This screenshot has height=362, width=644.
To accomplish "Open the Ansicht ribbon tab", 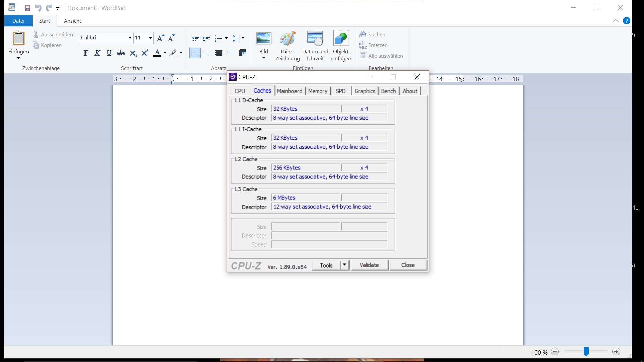I will (72, 21).
